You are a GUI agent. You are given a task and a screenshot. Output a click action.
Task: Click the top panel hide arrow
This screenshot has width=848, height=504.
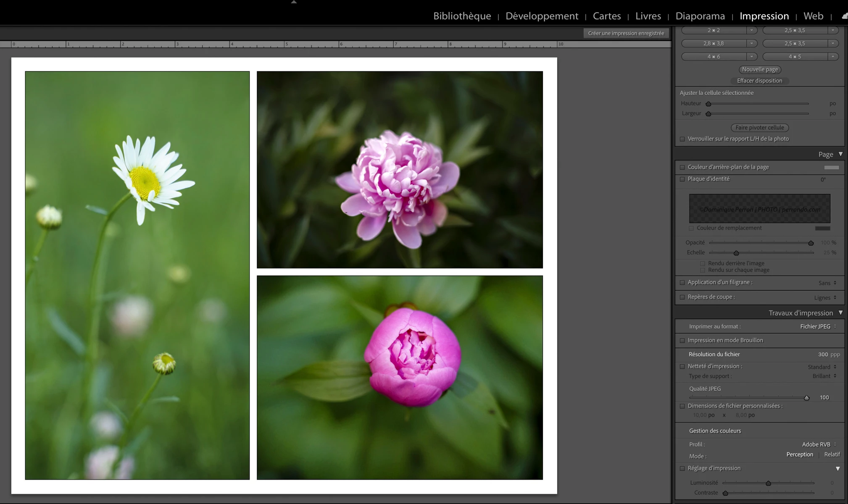click(294, 2)
